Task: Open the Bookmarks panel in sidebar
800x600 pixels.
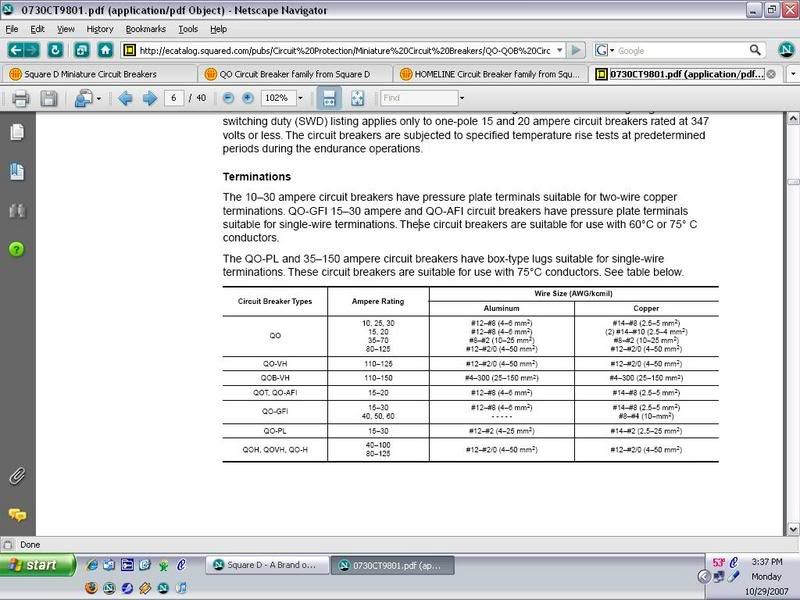Action: click(16, 172)
